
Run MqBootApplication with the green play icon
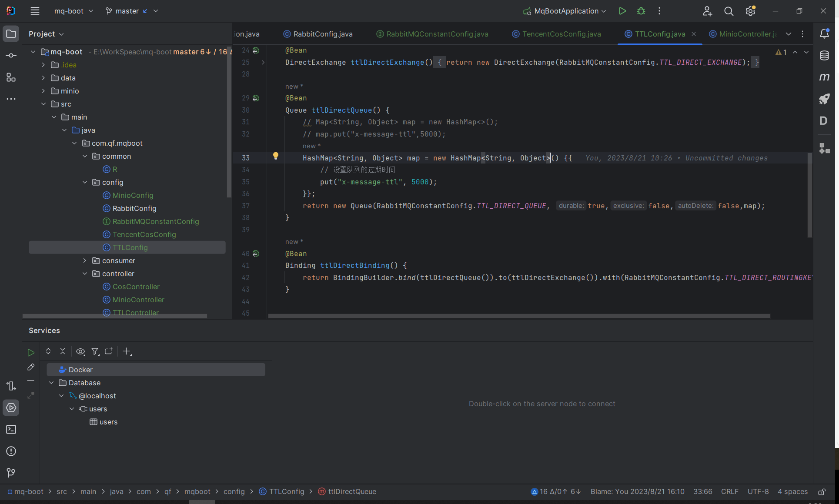click(x=622, y=11)
